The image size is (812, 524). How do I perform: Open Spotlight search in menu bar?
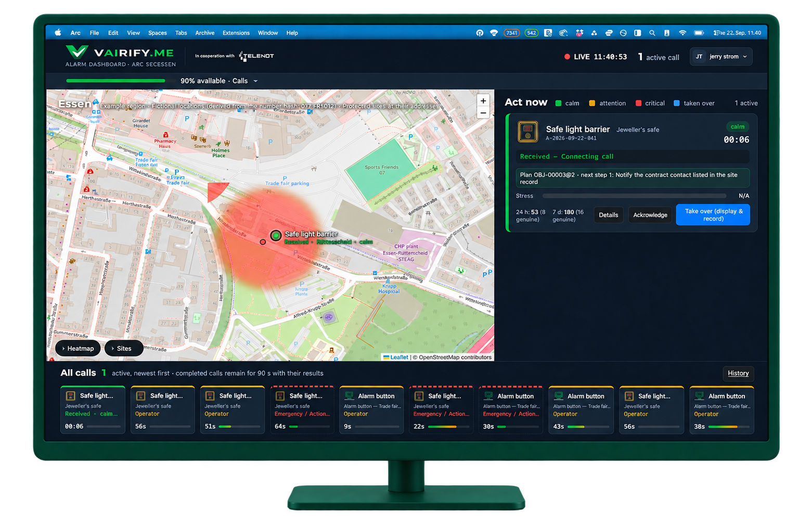[x=652, y=33]
